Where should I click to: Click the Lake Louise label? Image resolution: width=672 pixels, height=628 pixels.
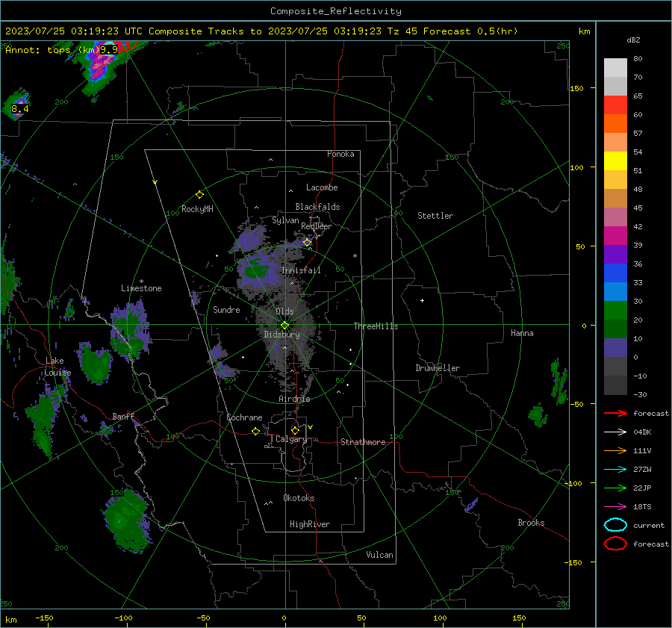(57, 367)
